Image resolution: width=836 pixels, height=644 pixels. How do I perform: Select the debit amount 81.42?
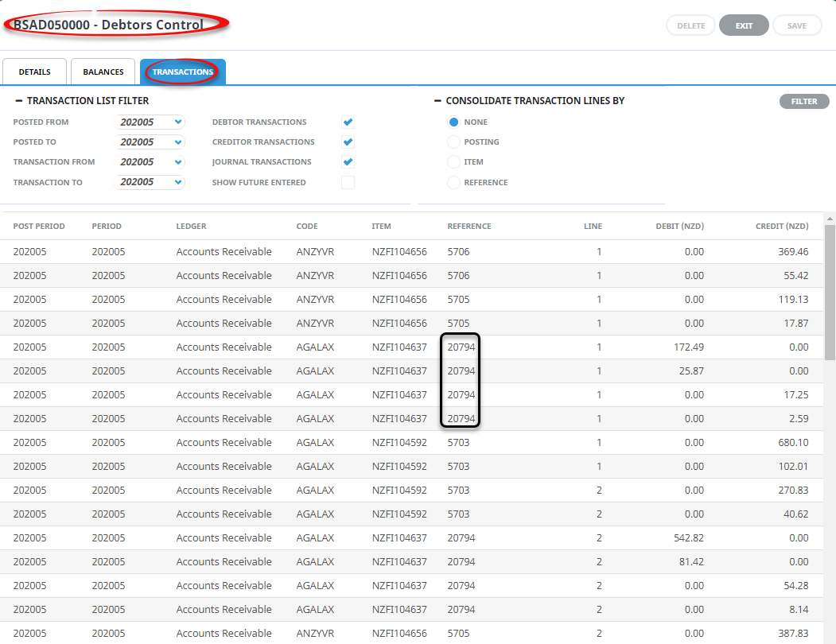[x=691, y=562]
